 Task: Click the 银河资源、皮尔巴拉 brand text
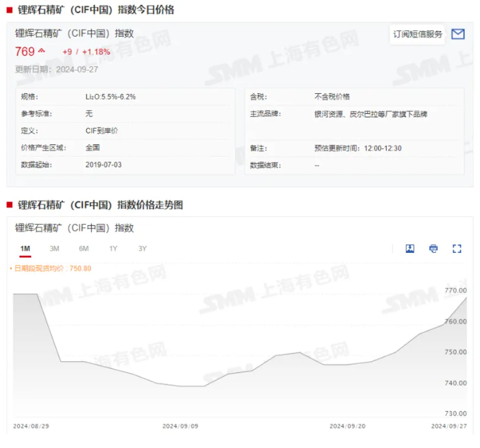pos(370,114)
